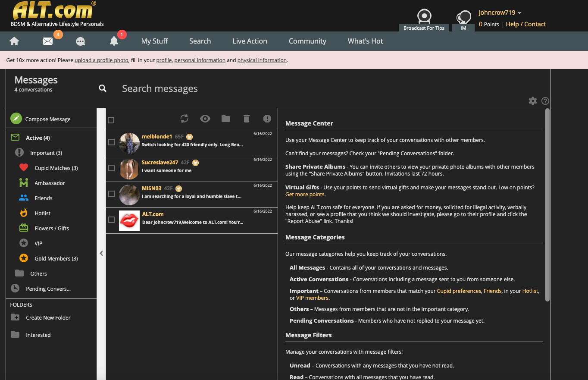Click the Create New Folder plus icon
Viewport: 588px width, 380px height.
pyautogui.click(x=15, y=317)
